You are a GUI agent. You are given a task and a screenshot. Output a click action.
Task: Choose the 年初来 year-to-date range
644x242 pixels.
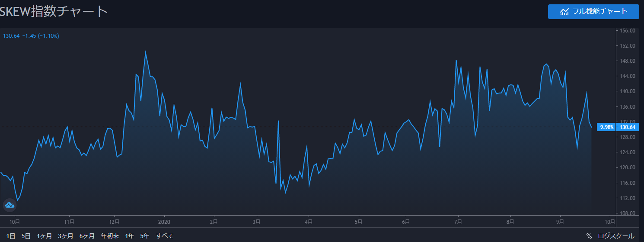pos(110,236)
